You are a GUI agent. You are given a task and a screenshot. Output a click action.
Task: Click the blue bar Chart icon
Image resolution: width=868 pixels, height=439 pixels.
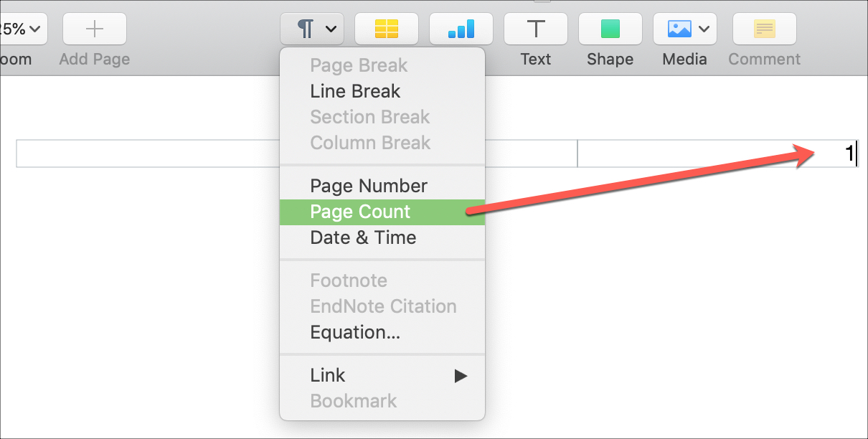click(461, 29)
